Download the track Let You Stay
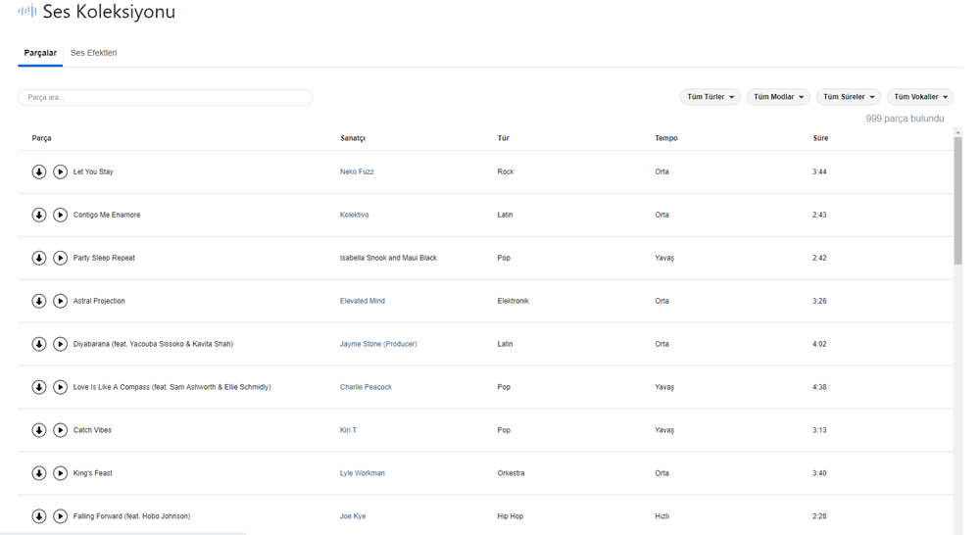Viewport: 980px width, 535px height. 39,171
